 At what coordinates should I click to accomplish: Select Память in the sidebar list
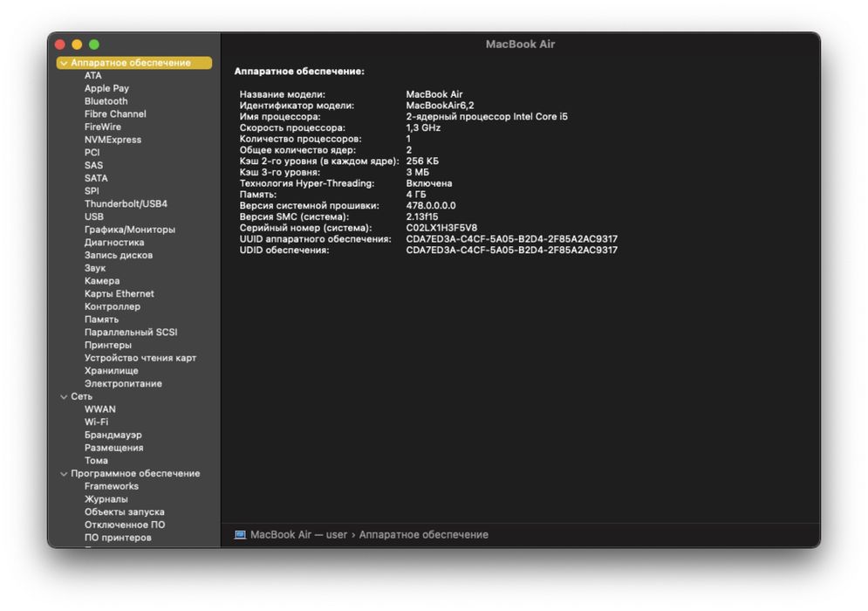pyautogui.click(x=101, y=319)
